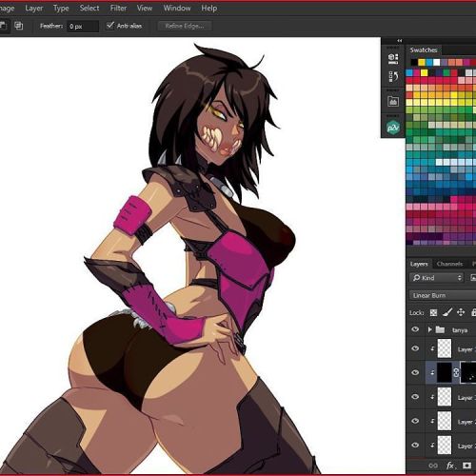Open the Help menu
Viewport: 476px width, 476px height.
point(209,9)
